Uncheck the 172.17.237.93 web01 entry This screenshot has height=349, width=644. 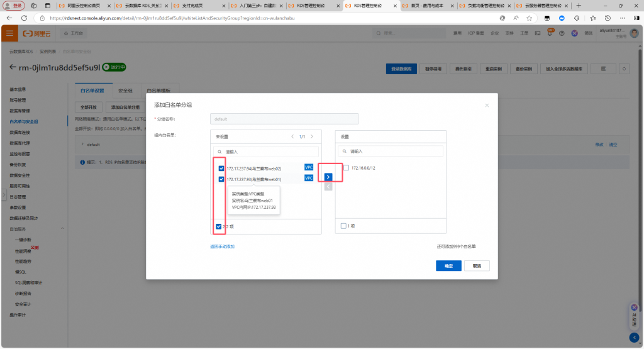click(x=221, y=179)
